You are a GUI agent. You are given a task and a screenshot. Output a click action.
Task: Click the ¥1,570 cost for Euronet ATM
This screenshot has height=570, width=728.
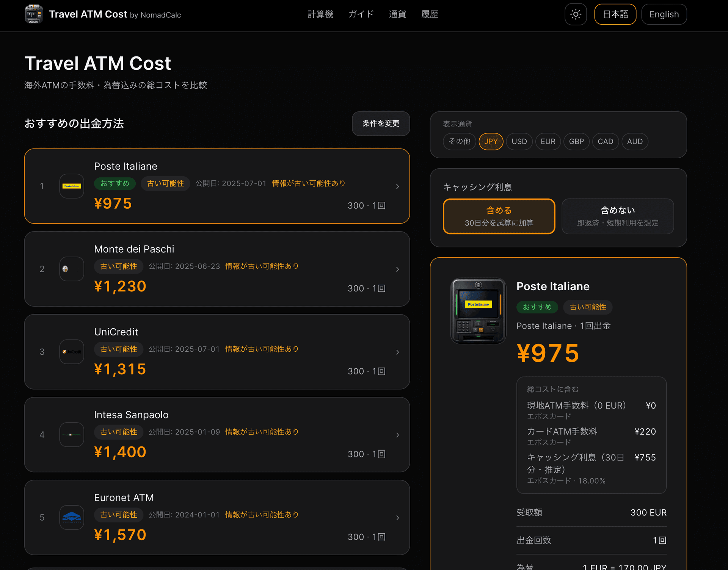[120, 535]
